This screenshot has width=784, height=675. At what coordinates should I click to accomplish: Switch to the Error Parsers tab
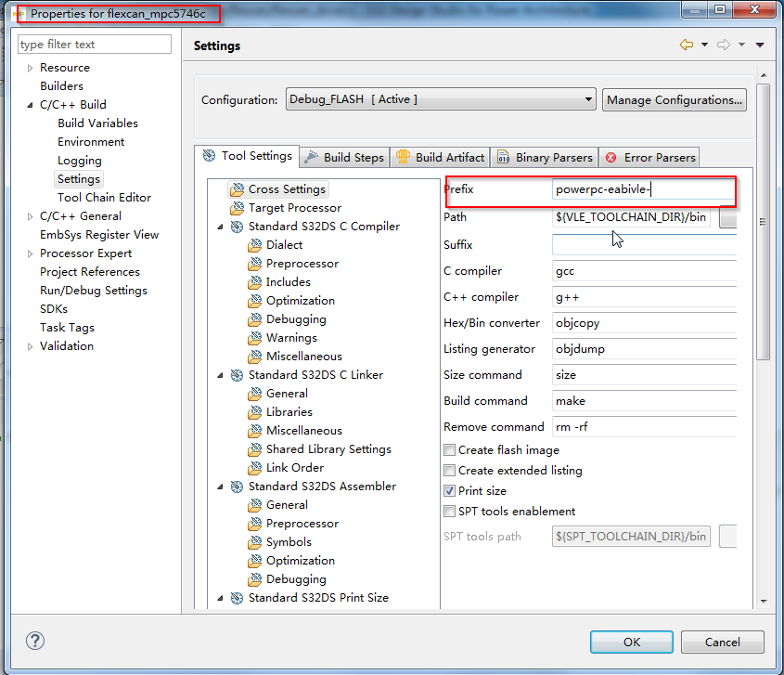point(649,158)
